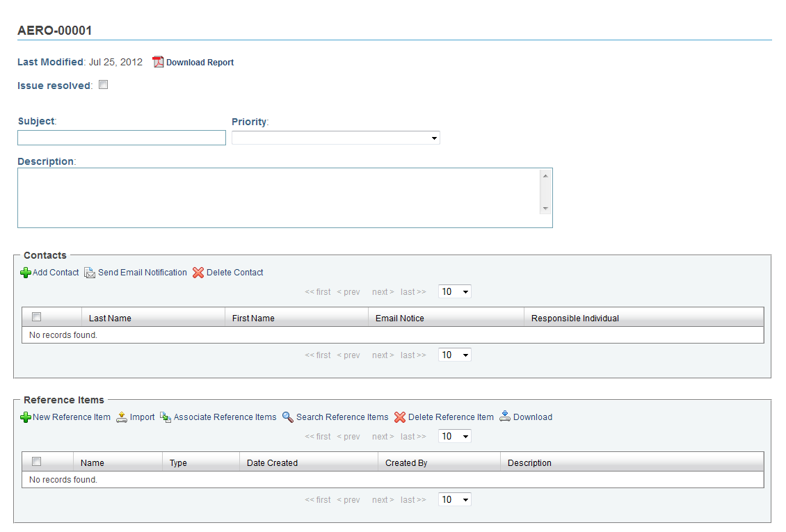Check the select-all box in Contacts table header

[x=37, y=317]
